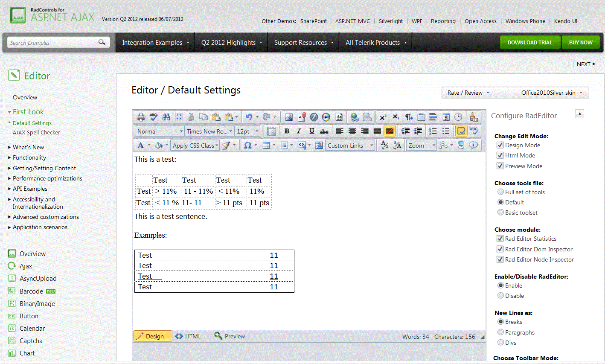Align text to the right
605x364 pixels.
tap(365, 131)
